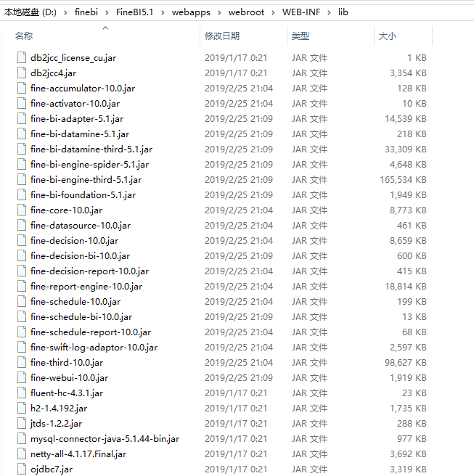This screenshot has height=476, width=474.
Task: Click the mysql-connector-java jar file icon
Action: (x=22, y=438)
